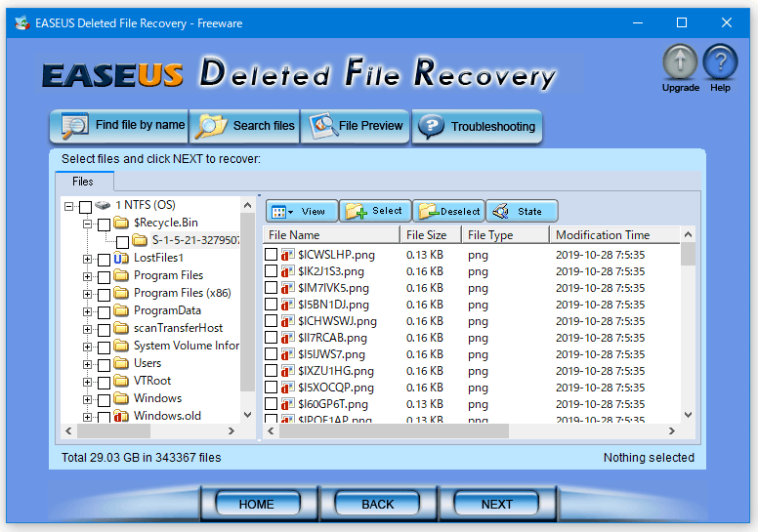Click EASEUS app icon in title bar
This screenshot has height=532, width=758.
(x=22, y=22)
